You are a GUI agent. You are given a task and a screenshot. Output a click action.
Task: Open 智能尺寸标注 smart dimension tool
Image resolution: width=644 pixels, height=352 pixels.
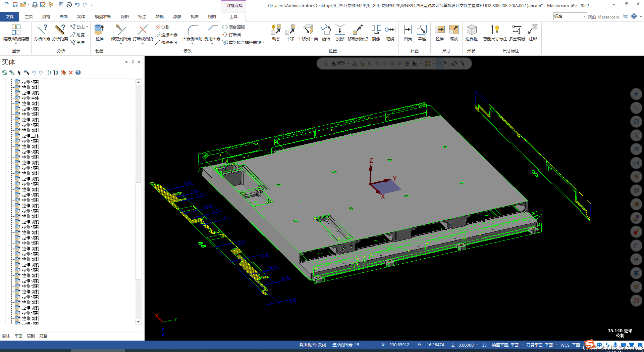click(495, 33)
